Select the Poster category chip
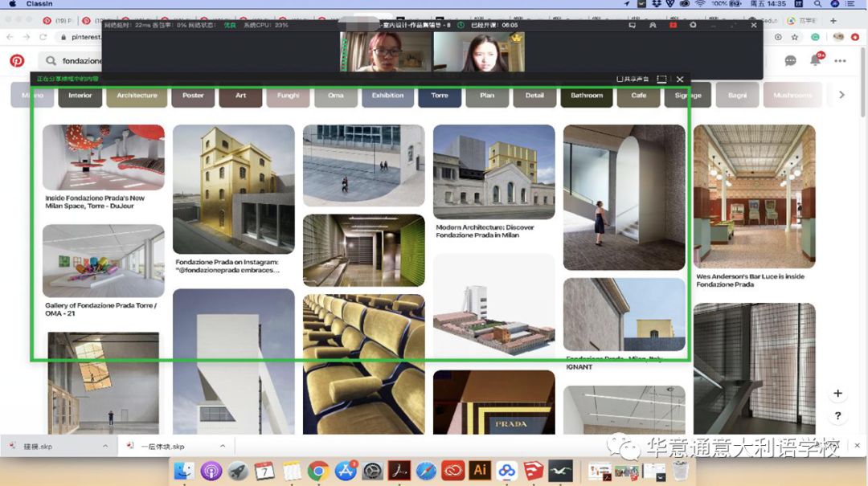Screen dimensions: 868x486 tap(193, 96)
